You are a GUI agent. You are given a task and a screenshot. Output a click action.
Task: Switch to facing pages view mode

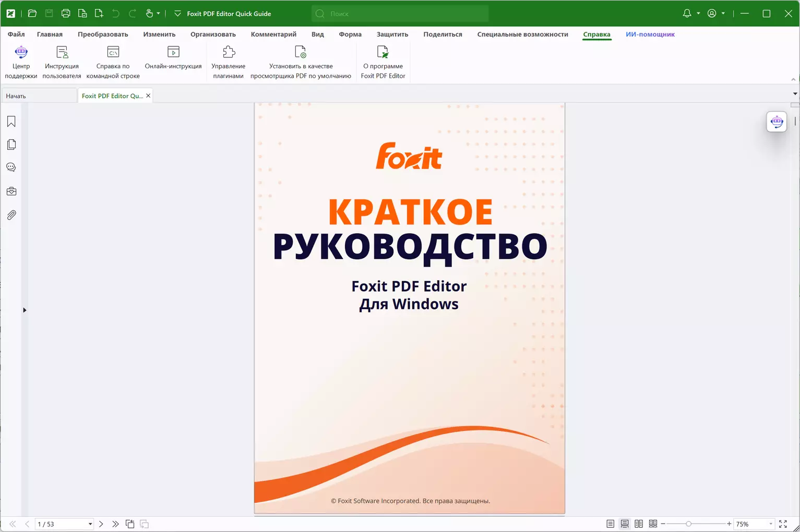(639, 524)
